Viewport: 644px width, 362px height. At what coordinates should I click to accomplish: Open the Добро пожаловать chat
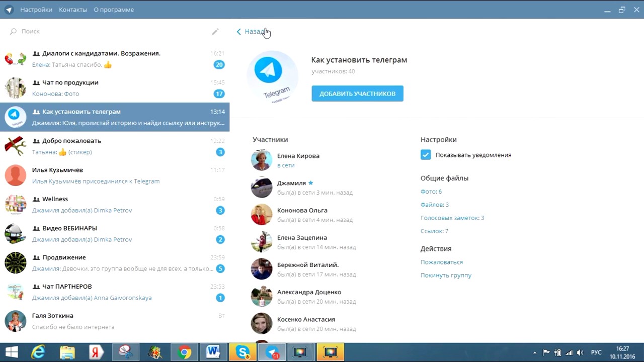coord(115,146)
